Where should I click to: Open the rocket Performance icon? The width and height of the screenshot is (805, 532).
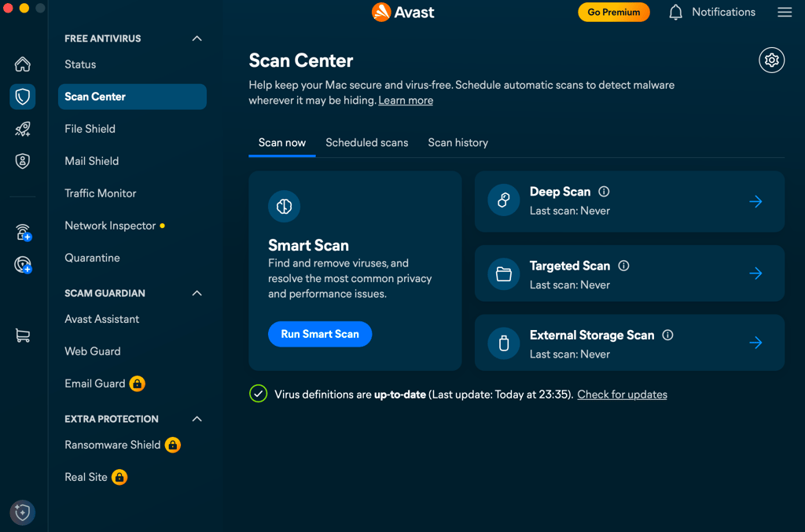point(23,129)
